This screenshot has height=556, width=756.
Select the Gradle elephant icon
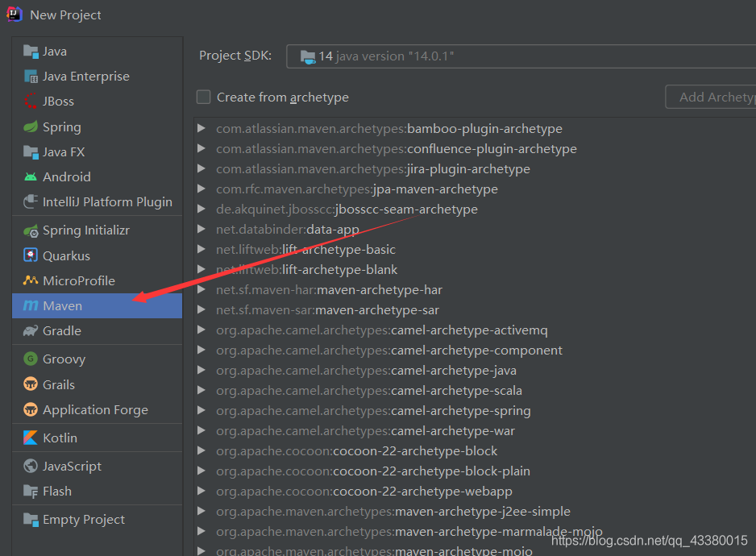[x=31, y=331]
